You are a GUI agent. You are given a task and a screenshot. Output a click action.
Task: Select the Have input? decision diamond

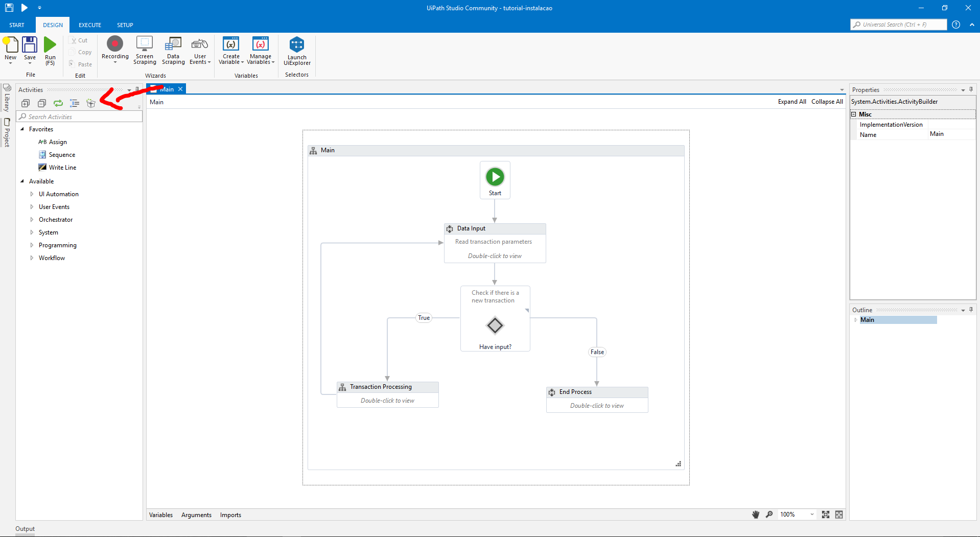coord(495,325)
